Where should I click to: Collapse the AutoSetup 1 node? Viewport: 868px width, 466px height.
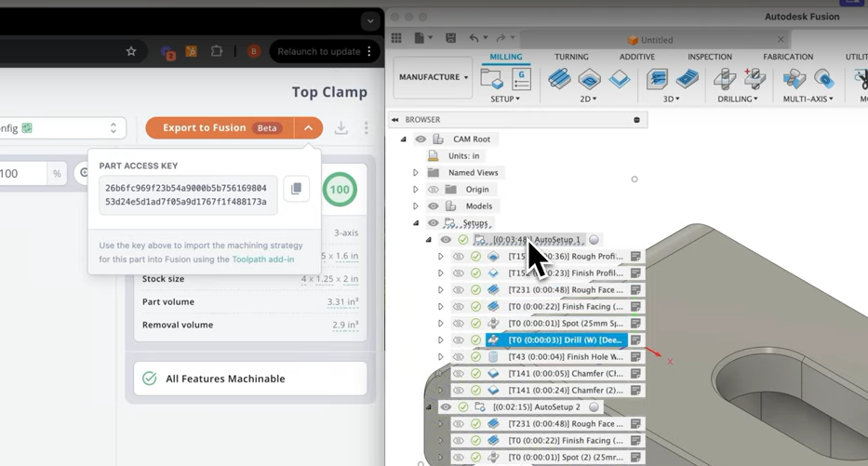428,240
